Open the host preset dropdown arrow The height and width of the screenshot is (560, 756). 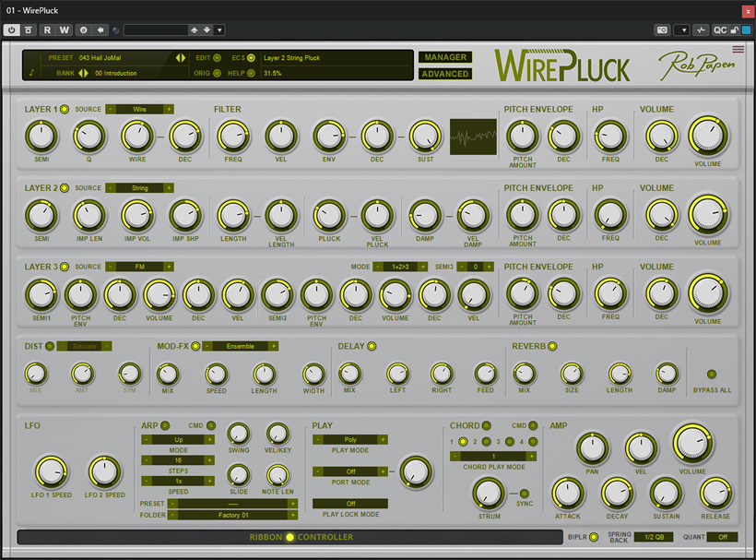[x=219, y=30]
